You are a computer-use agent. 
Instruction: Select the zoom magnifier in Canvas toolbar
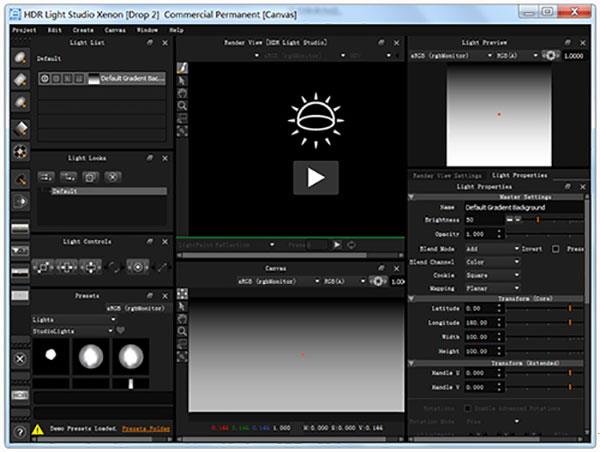183,331
